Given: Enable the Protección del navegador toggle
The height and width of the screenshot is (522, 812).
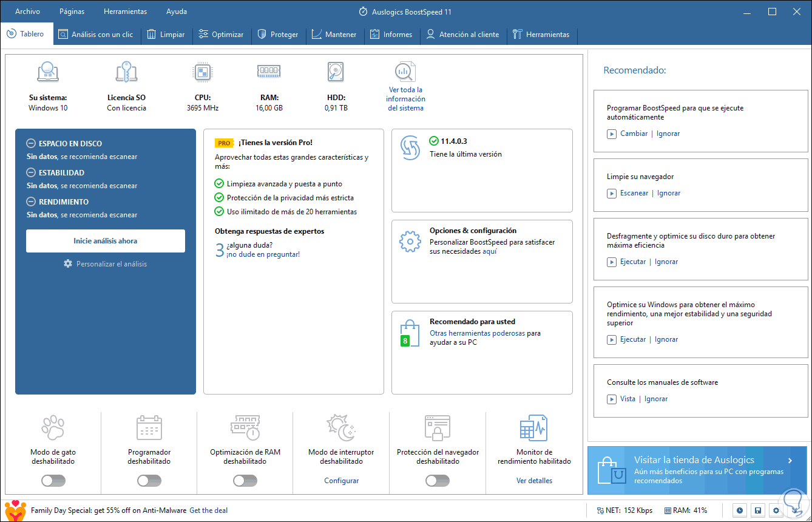Looking at the screenshot, I should [438, 481].
